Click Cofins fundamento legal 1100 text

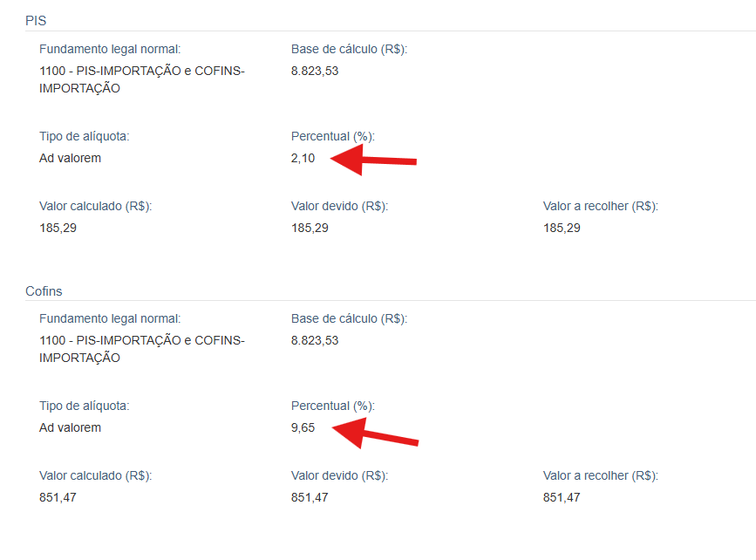[142, 349]
